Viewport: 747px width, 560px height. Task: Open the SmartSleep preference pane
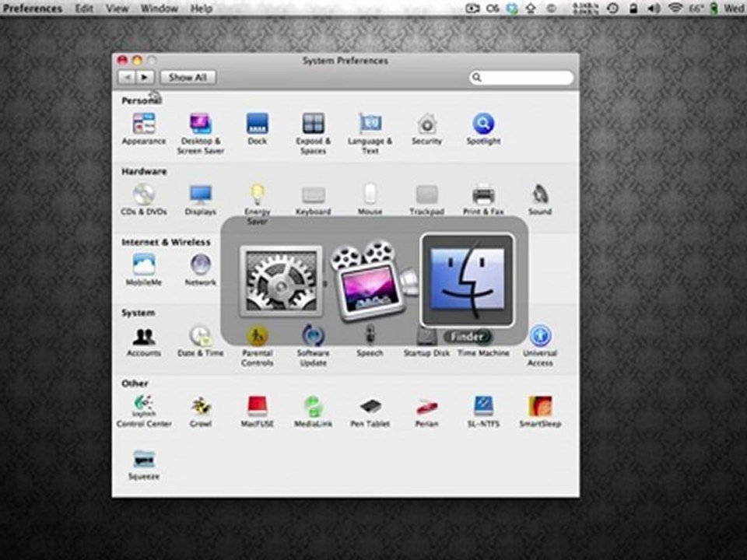[x=540, y=411]
